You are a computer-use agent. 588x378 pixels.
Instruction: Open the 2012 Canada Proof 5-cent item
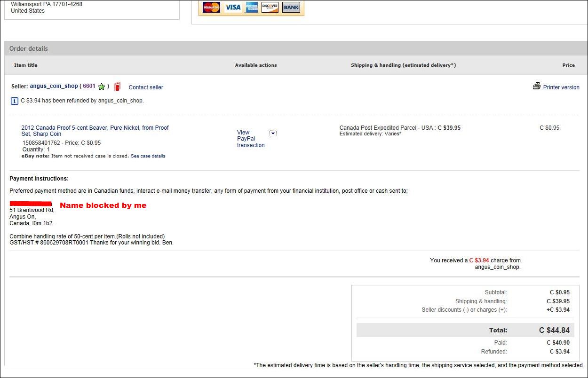[95, 131]
